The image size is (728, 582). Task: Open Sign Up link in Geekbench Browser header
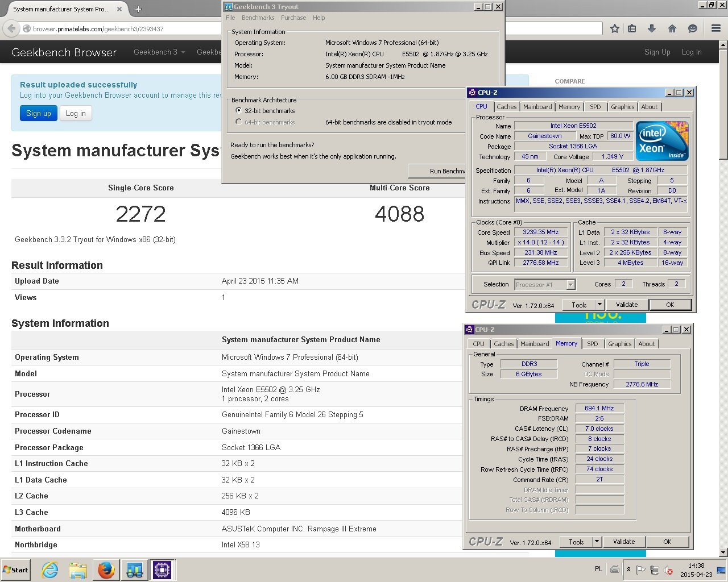click(x=657, y=52)
